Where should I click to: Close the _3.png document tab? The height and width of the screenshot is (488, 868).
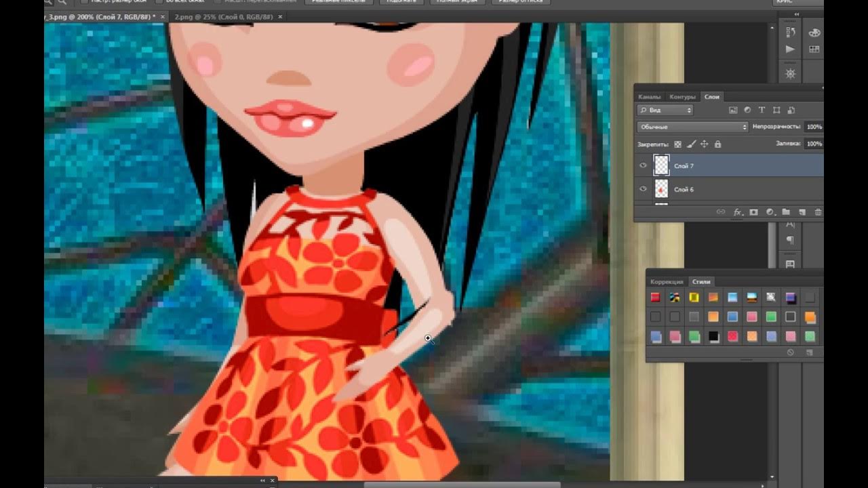click(x=163, y=17)
